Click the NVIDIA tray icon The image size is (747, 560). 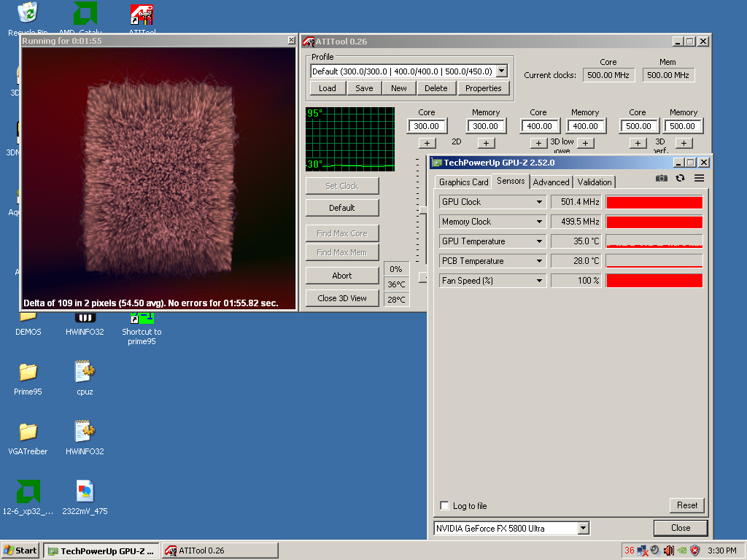pos(682,551)
